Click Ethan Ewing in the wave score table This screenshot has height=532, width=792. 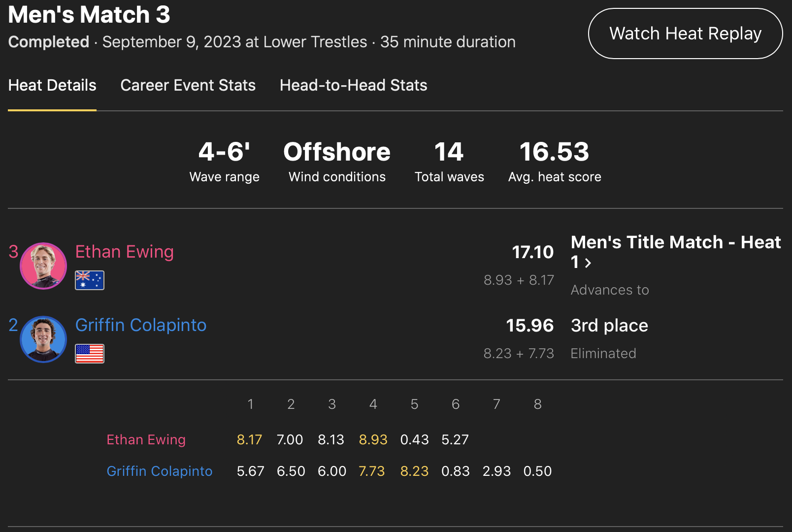[x=146, y=439]
